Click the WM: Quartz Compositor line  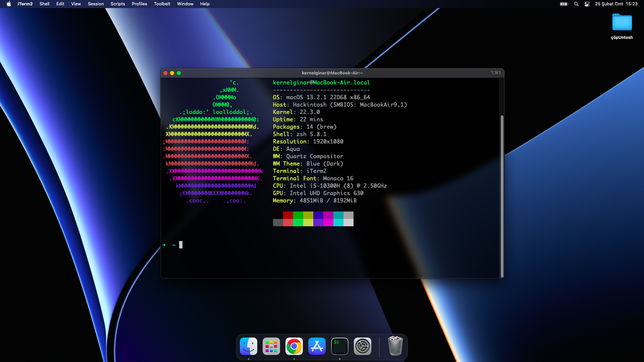(308, 156)
